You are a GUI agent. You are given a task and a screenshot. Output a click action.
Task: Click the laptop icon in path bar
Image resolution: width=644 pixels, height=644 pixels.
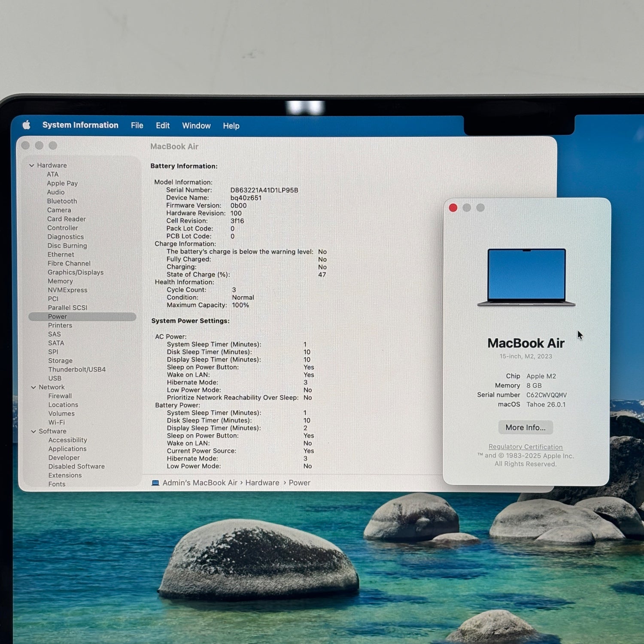coord(155,483)
